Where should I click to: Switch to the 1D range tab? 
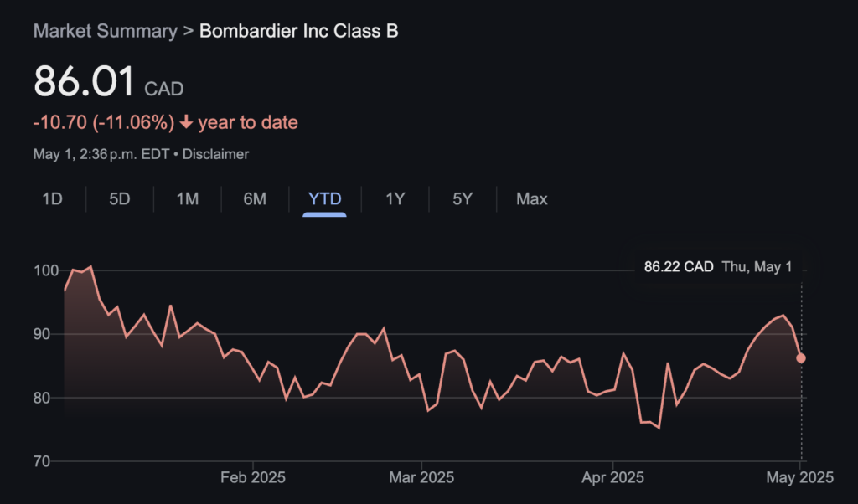(x=53, y=199)
